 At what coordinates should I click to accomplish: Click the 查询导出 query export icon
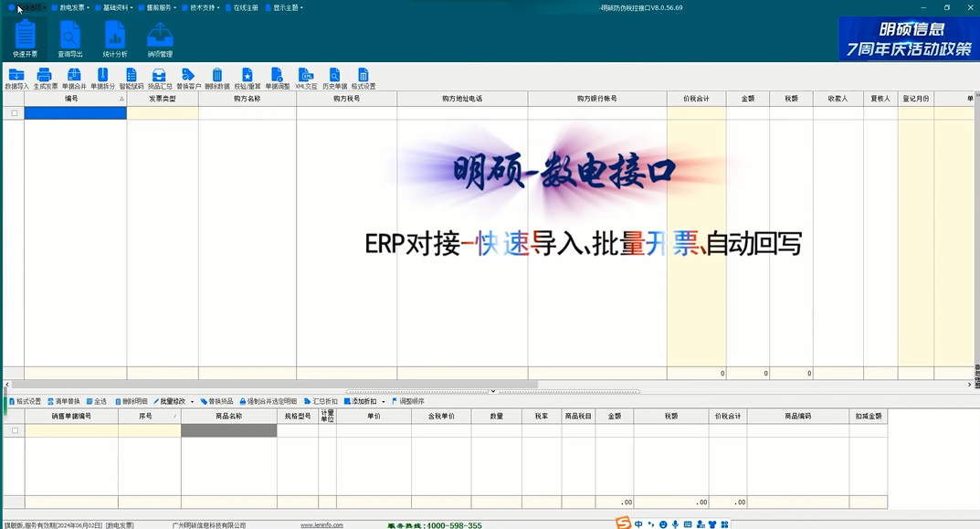(70, 39)
